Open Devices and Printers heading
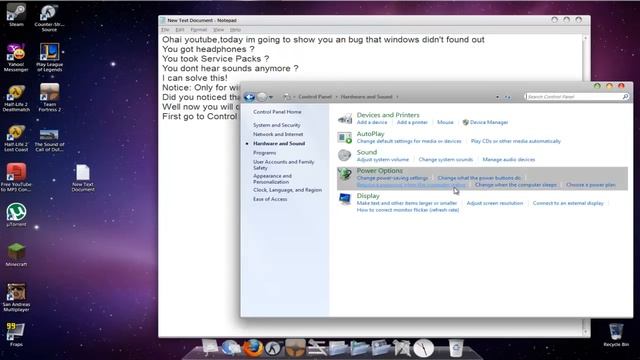 tap(388, 115)
